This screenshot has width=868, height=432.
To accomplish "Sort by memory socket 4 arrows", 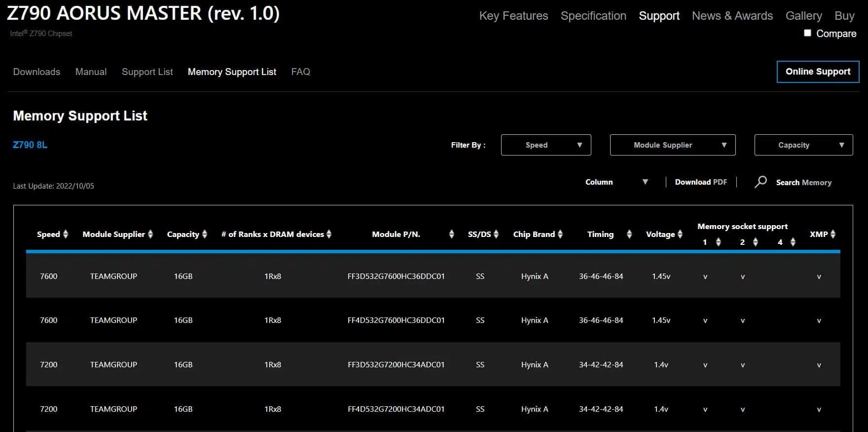I will pyautogui.click(x=793, y=242).
